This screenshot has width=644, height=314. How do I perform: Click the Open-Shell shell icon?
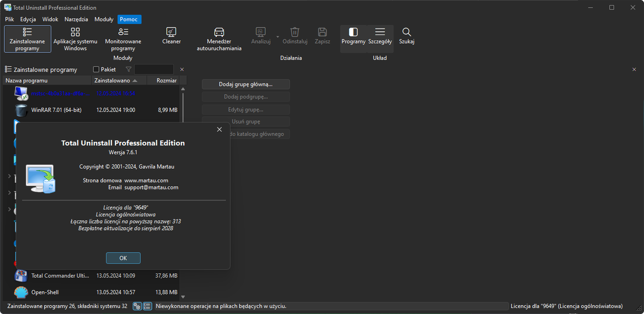pos(21,292)
